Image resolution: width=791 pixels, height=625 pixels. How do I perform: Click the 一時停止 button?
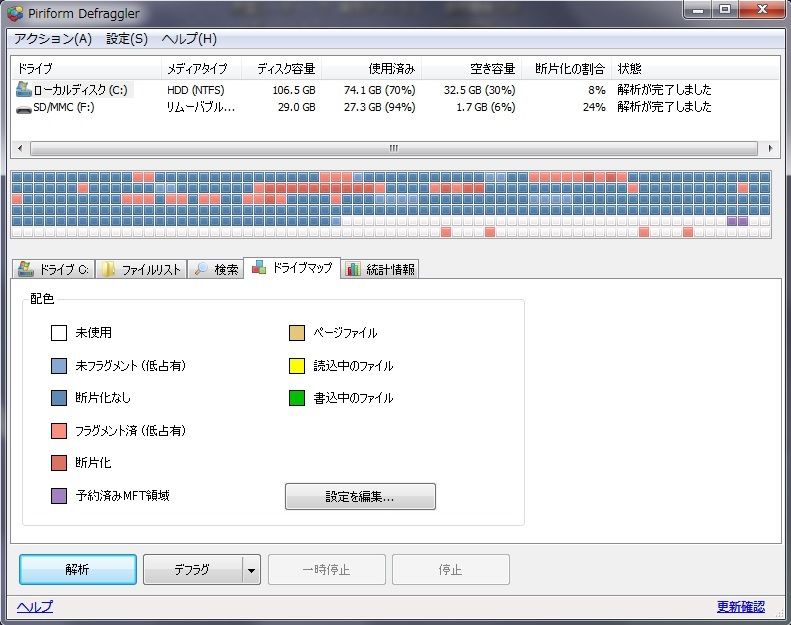[x=326, y=570]
